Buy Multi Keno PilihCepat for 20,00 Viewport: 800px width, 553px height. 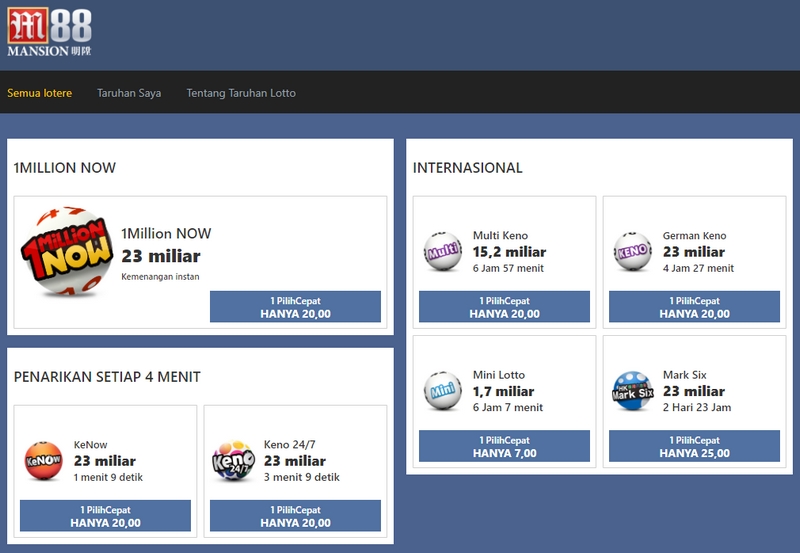(504, 307)
